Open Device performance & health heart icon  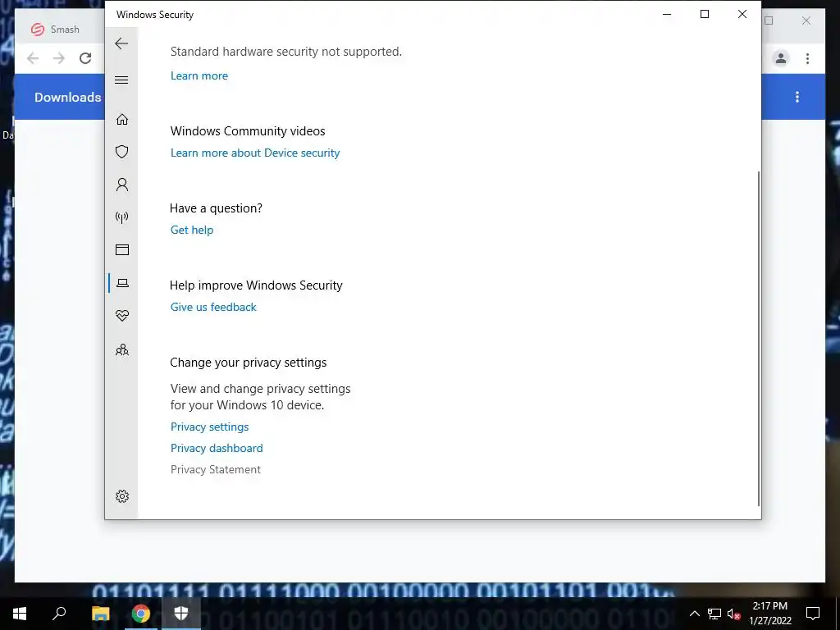[122, 316]
